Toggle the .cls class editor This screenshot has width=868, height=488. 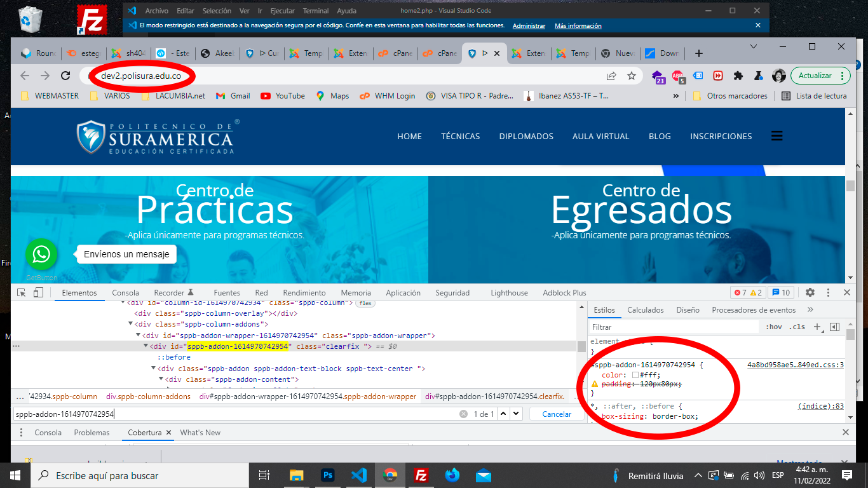[797, 327]
